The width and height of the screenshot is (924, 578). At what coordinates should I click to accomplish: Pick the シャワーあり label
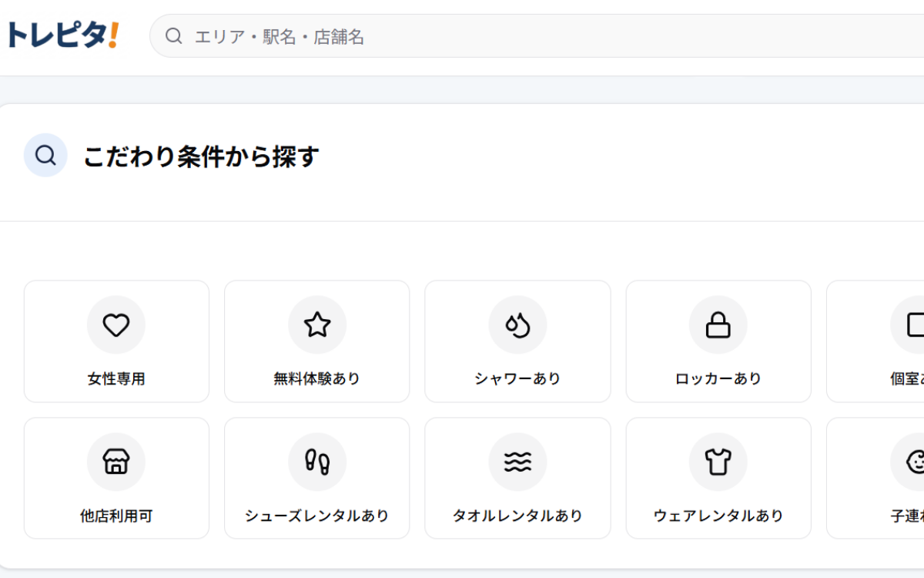(518, 378)
